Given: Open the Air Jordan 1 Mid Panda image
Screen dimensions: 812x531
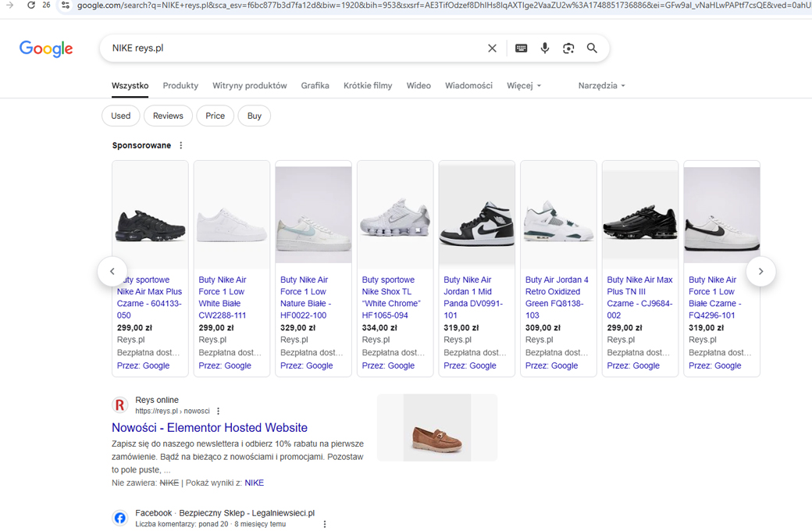Looking at the screenshot, I should (x=477, y=215).
